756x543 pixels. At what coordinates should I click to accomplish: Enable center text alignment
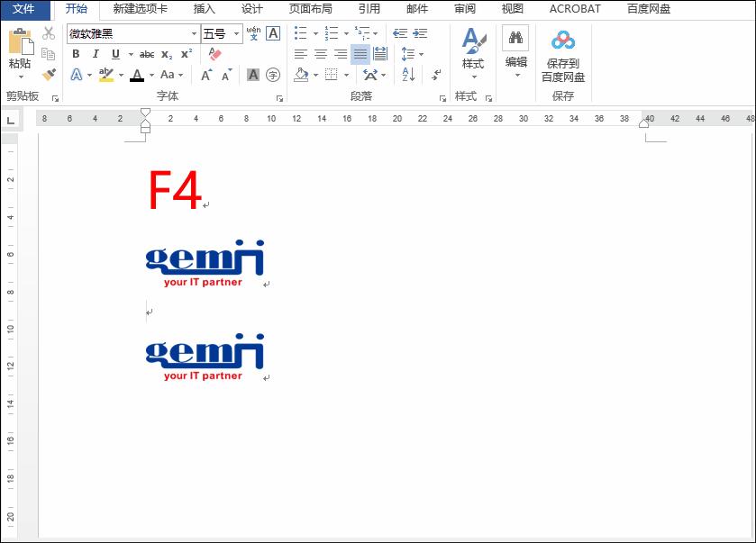click(320, 54)
